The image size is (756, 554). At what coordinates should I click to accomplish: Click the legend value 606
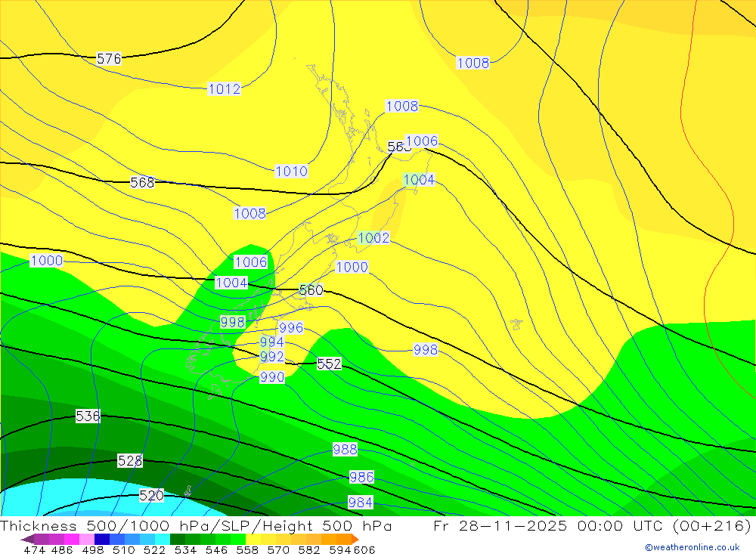pos(364,549)
